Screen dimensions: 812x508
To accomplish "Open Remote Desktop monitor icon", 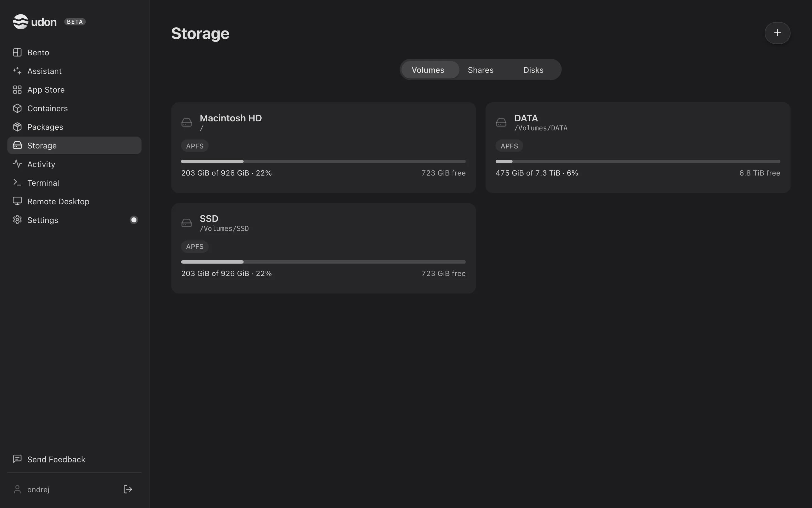I will coord(17,201).
